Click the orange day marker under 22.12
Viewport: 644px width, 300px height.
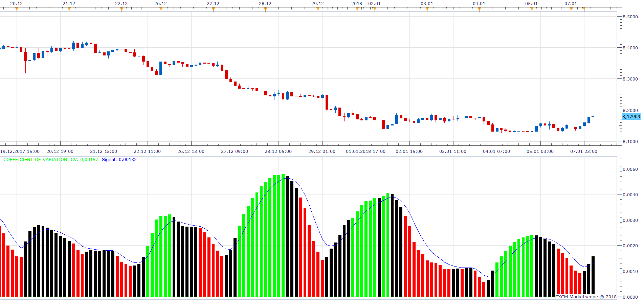[x=121, y=9]
